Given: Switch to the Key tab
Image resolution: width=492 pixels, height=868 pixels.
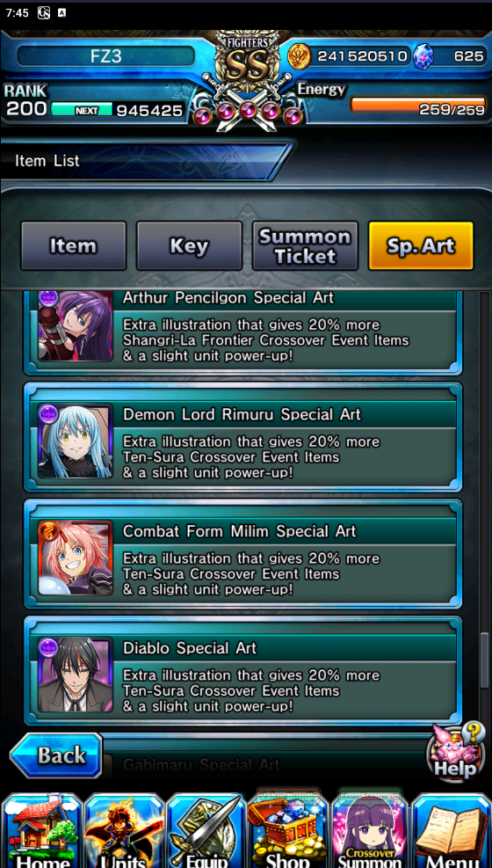Looking at the screenshot, I should coord(189,245).
